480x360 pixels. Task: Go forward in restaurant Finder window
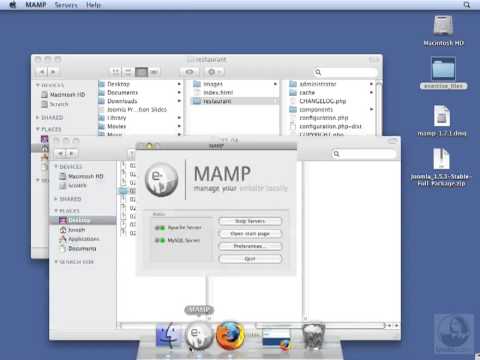point(53,72)
